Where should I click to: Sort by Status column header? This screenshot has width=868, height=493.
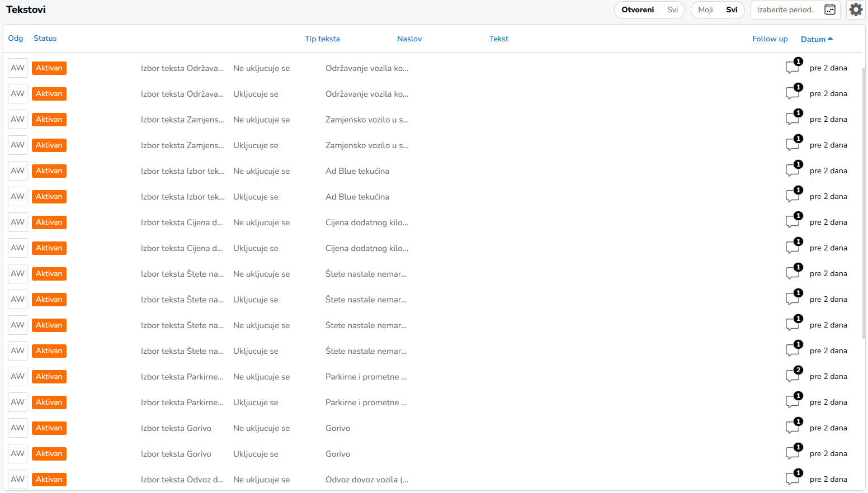(45, 38)
